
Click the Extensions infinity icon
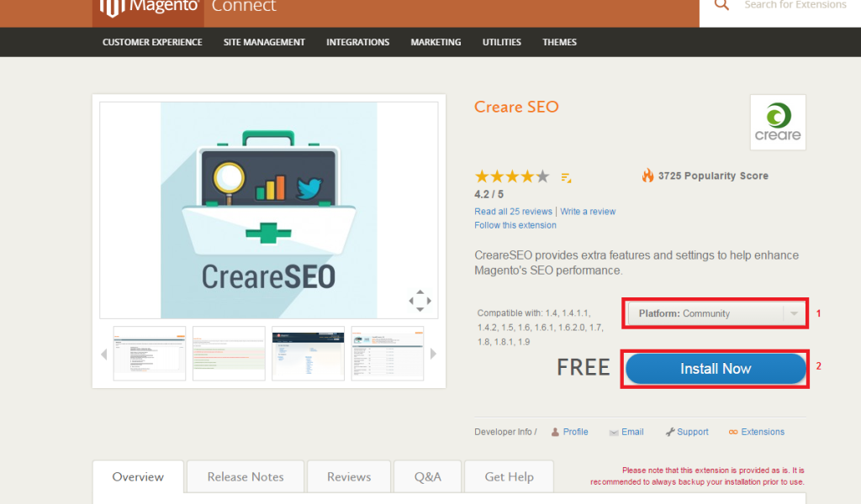pos(733,432)
